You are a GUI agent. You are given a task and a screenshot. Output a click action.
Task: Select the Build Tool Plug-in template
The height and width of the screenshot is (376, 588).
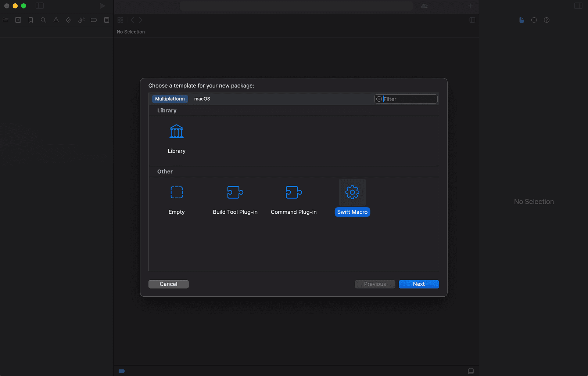pos(235,198)
